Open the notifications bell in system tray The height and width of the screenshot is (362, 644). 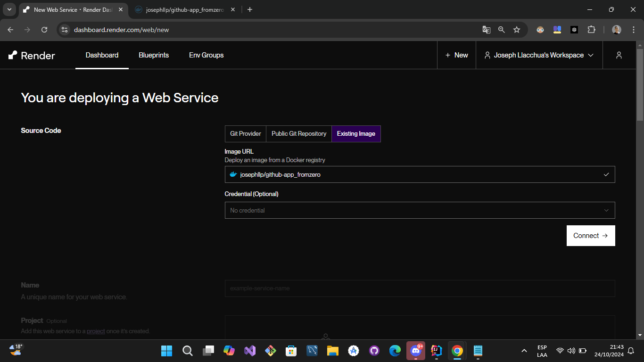[631, 351]
